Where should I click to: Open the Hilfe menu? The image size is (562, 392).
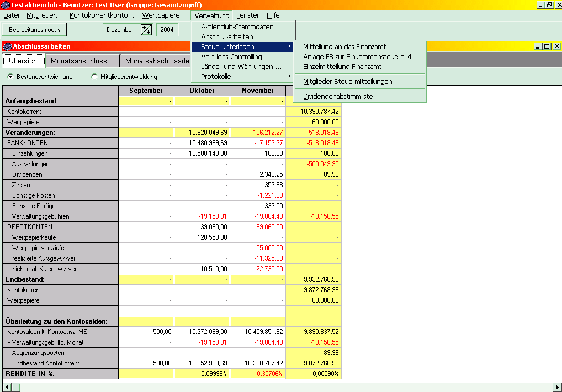pos(273,15)
